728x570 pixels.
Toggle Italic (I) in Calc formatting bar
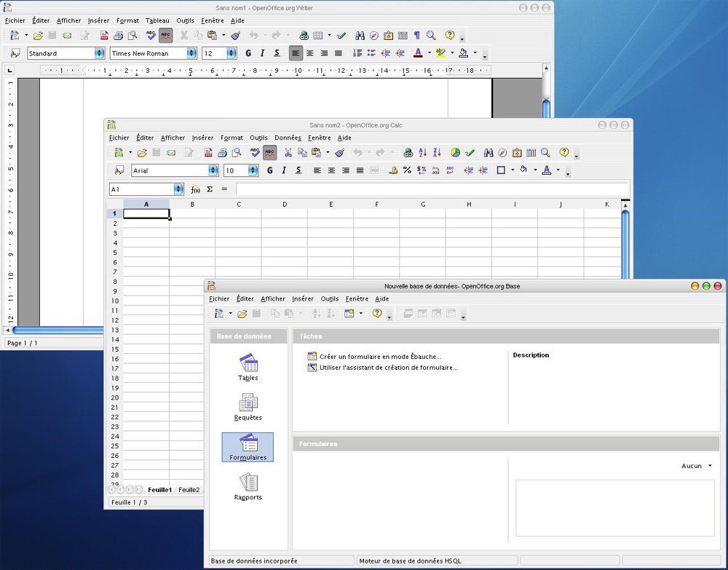284,170
